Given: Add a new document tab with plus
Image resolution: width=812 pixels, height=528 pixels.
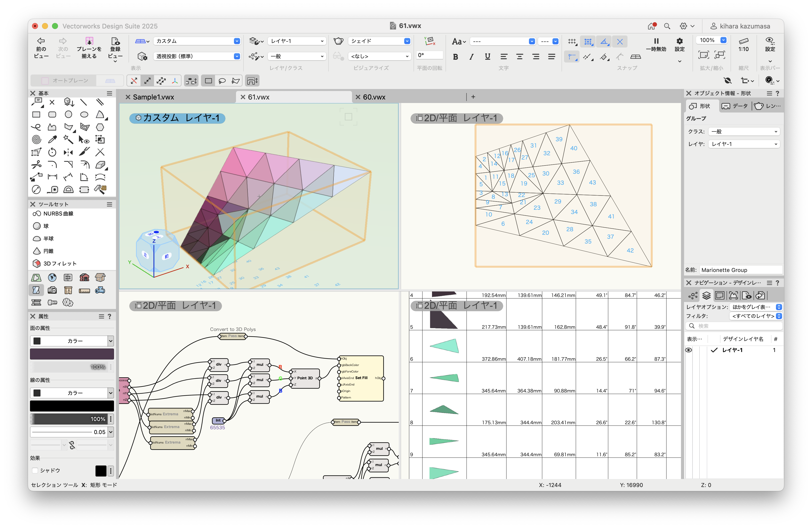Looking at the screenshot, I should pyautogui.click(x=473, y=97).
